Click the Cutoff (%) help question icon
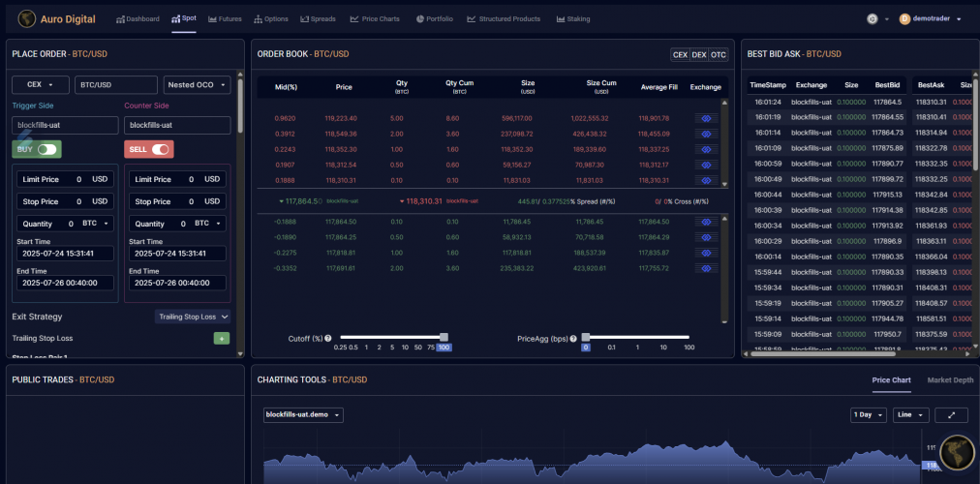Viewport: 980px width, 484px height. [x=328, y=339]
